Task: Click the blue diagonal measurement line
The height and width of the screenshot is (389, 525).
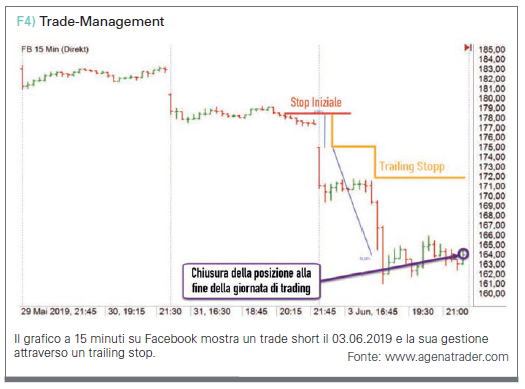Action: (351, 200)
